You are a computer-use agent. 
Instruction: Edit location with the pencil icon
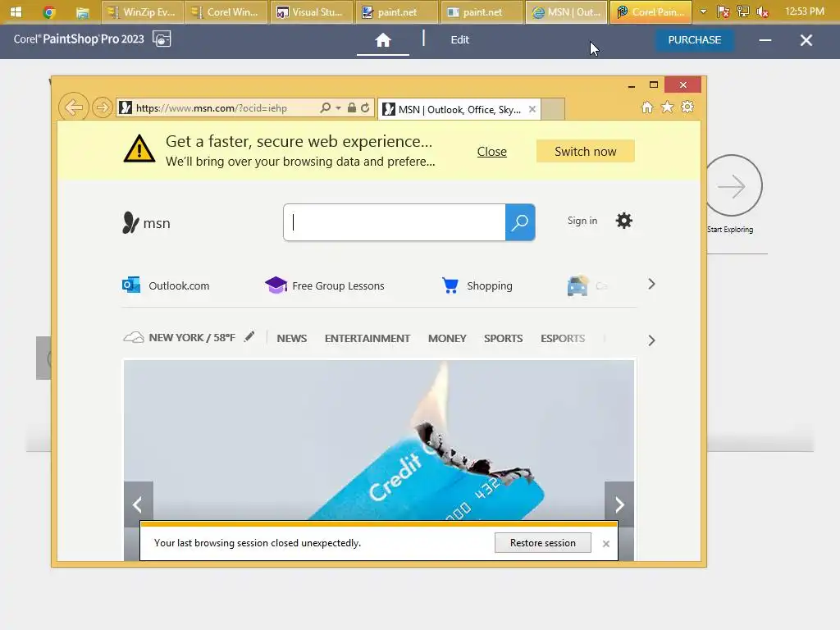249,337
